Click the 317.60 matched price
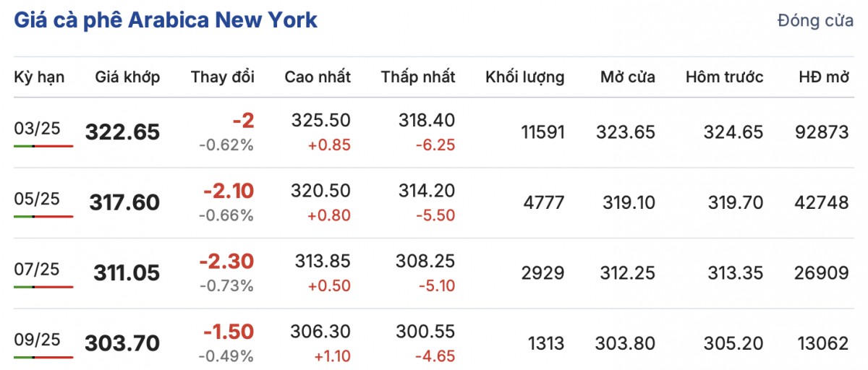The height and width of the screenshot is (370, 868). point(124,202)
